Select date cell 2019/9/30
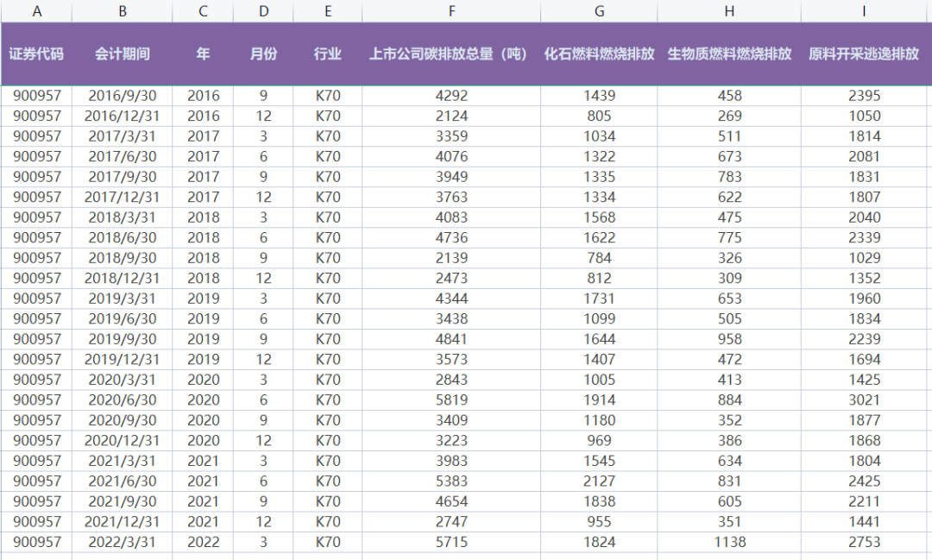Image resolution: width=932 pixels, height=560 pixels. (122, 339)
